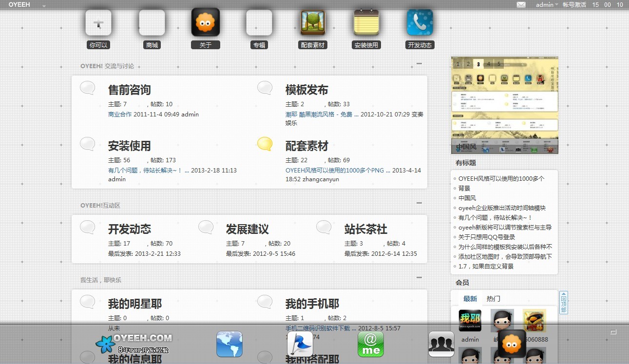Open the mail envelope icon in top bar
This screenshot has height=364, width=629.
(x=521, y=5)
